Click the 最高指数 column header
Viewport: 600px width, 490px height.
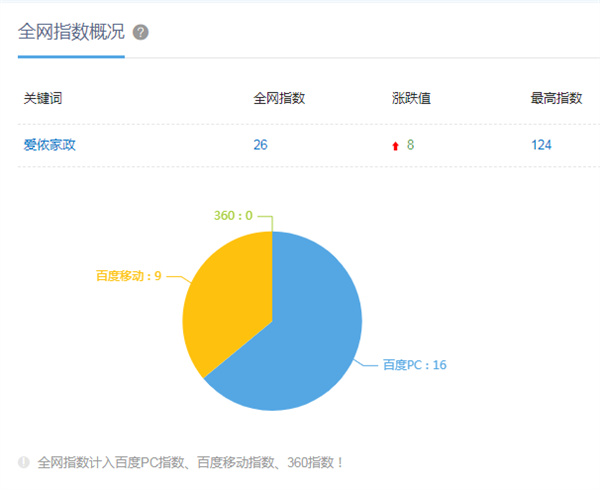tap(556, 98)
